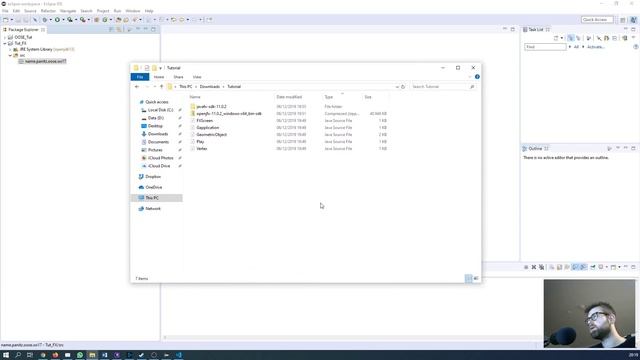
Task: Open Quick access in Explorer sidebar
Action: click(x=157, y=102)
